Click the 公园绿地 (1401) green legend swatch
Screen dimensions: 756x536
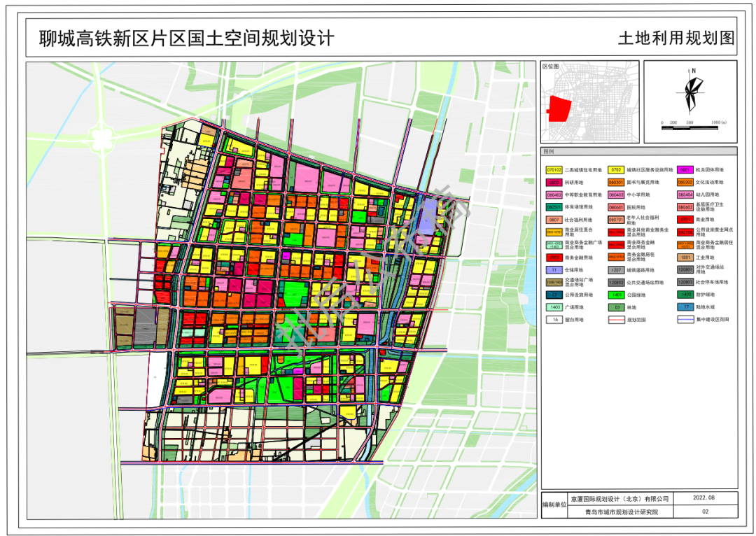[x=617, y=295]
